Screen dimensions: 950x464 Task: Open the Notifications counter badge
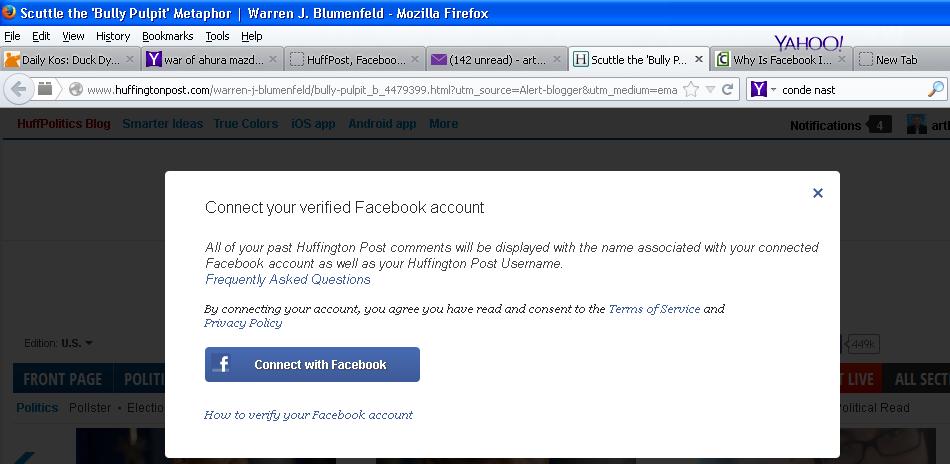click(879, 125)
